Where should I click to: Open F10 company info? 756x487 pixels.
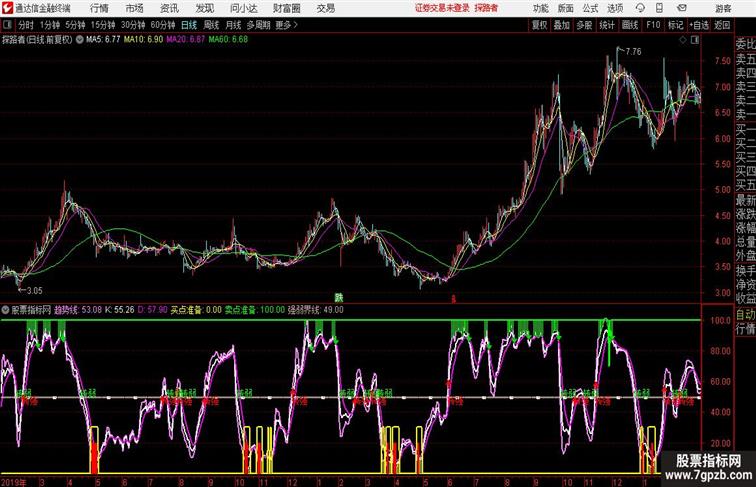click(653, 25)
